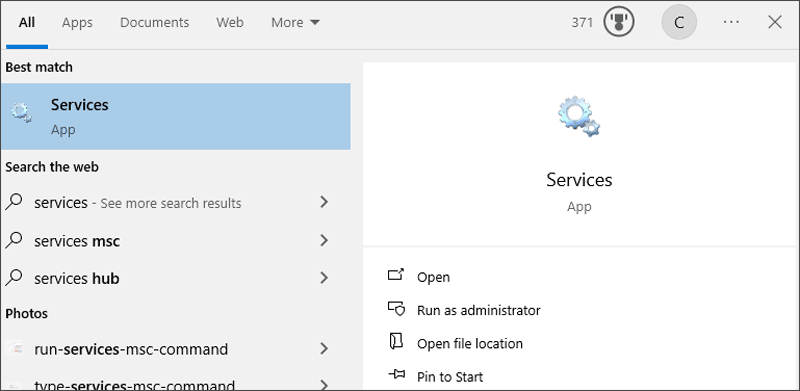The width and height of the screenshot is (800, 391).
Task: Click the magnifier icon next to 'services msc'
Action: pyautogui.click(x=14, y=240)
